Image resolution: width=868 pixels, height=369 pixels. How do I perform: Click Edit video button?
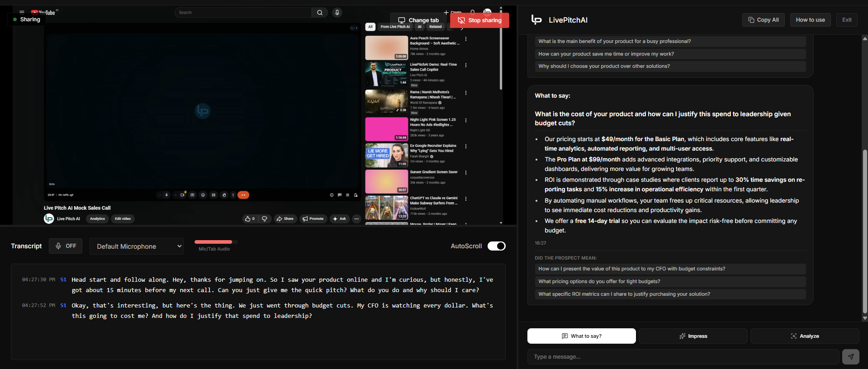click(123, 219)
